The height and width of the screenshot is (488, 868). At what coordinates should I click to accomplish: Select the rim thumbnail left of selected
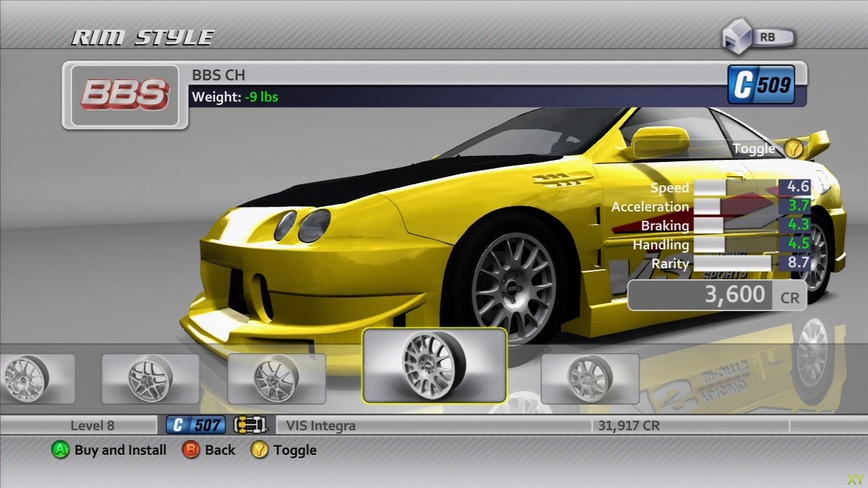coord(277,378)
